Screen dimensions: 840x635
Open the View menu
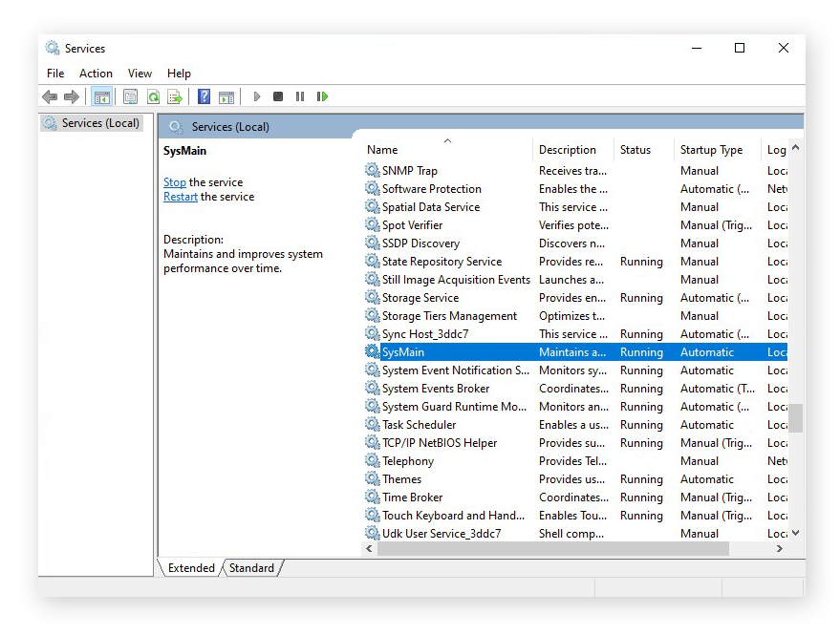click(x=140, y=73)
